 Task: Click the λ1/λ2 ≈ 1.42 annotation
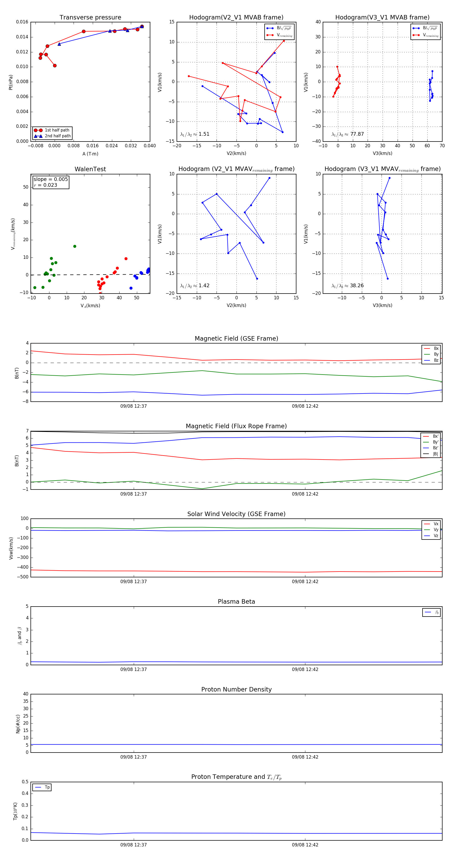(x=194, y=286)
